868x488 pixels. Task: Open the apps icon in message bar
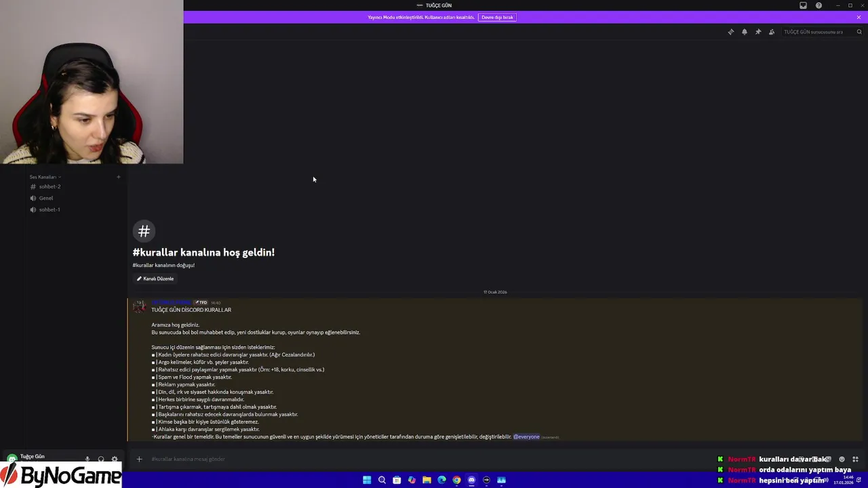(855, 459)
